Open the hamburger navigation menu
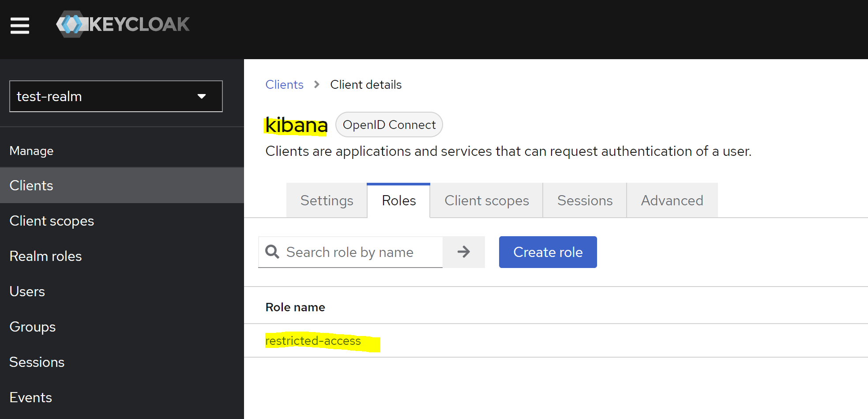The image size is (868, 419). click(x=19, y=25)
